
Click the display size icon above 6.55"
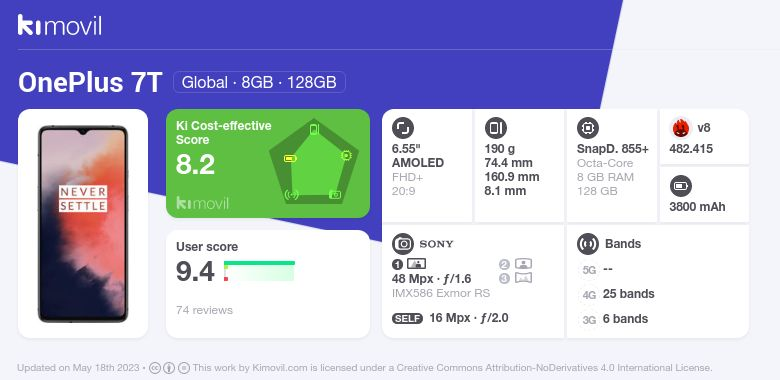(x=403, y=128)
